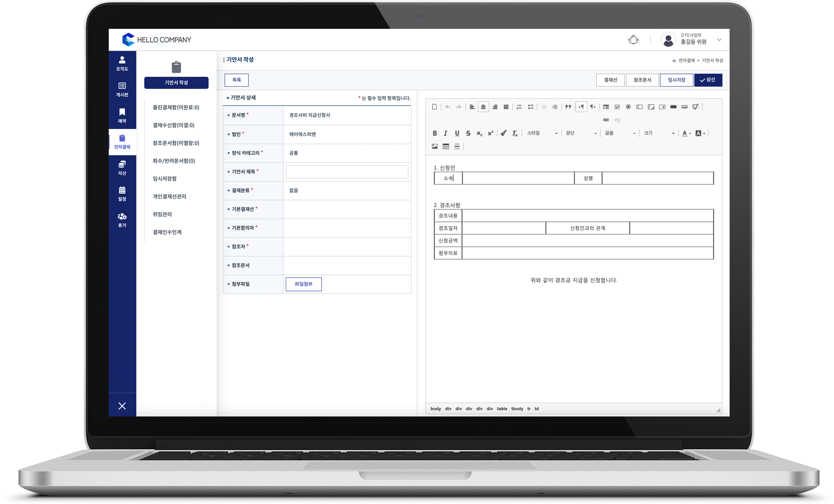Click the notification bell icon
Image resolution: width=834 pixels, height=504 pixels.
(x=633, y=40)
